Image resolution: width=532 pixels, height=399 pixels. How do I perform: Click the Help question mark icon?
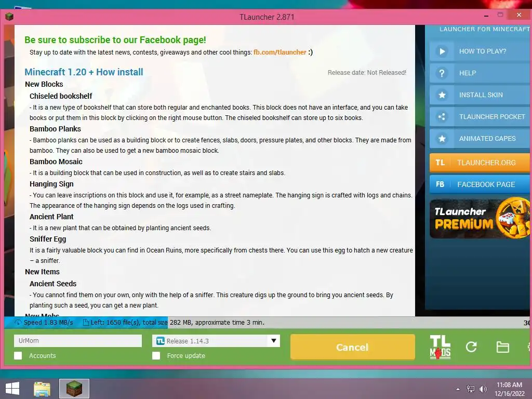(442, 73)
